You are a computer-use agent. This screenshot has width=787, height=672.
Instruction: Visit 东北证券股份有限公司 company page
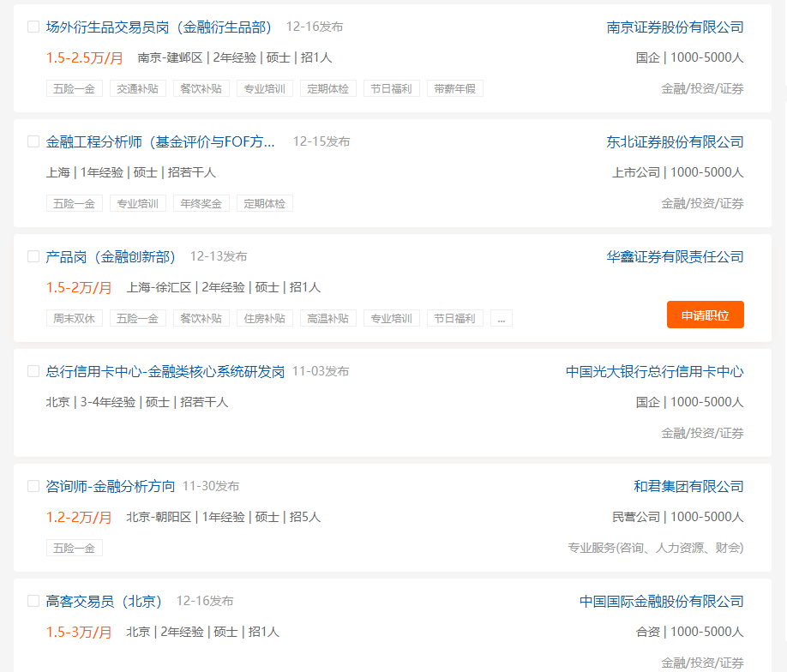(674, 142)
